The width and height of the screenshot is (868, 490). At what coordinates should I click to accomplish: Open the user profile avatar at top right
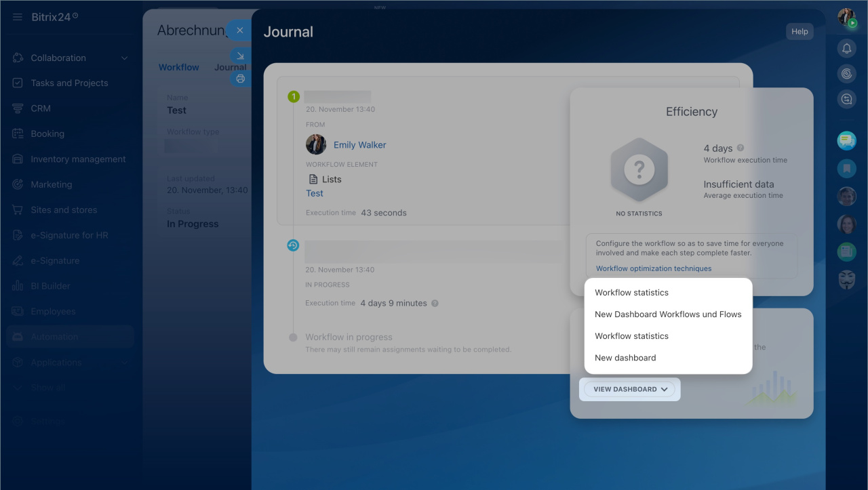tap(846, 17)
